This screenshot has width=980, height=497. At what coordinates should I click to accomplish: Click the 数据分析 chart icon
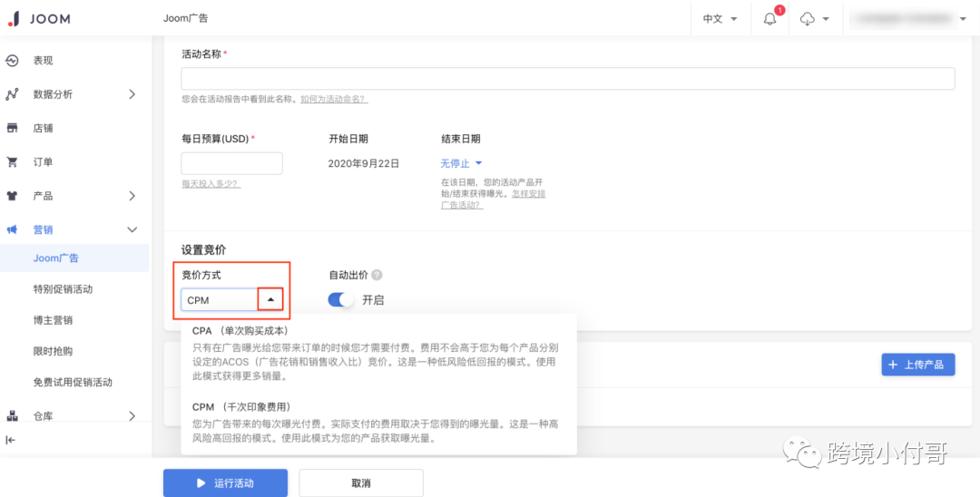(12, 94)
